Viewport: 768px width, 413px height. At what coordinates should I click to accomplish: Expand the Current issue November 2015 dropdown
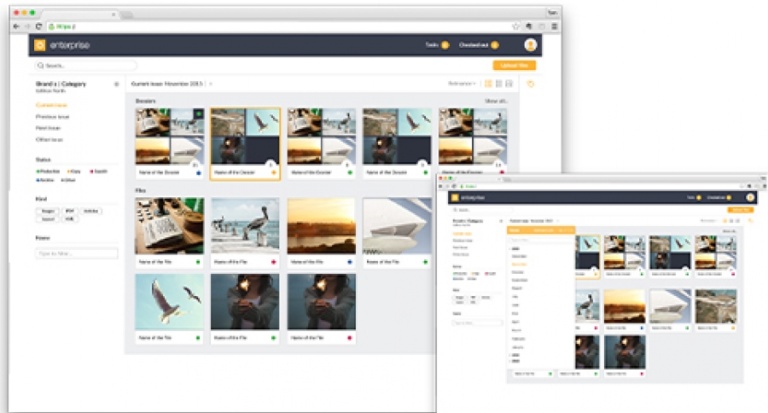point(211,84)
